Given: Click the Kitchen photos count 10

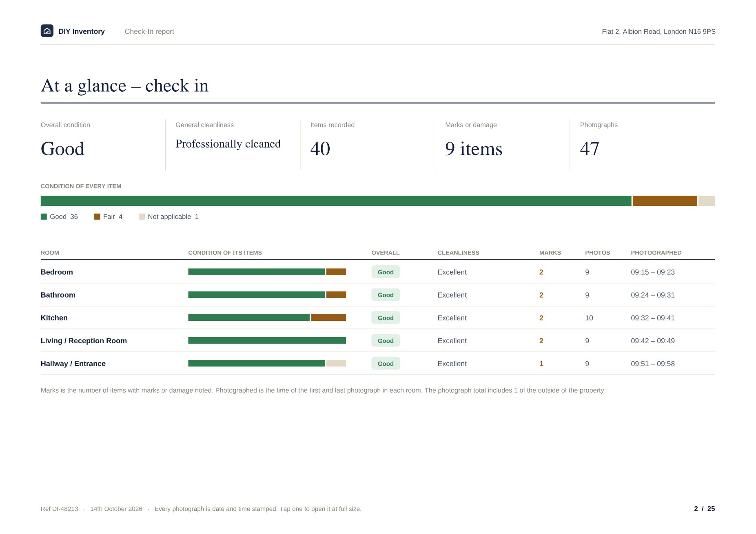Looking at the screenshot, I should [589, 318].
